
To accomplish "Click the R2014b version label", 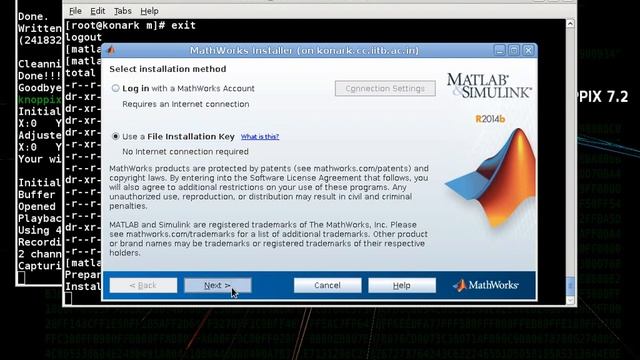I will tap(490, 119).
